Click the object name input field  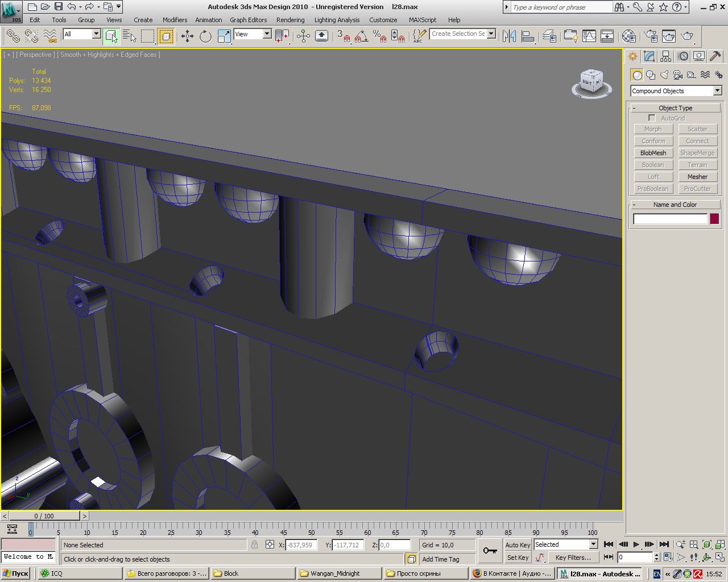pyautogui.click(x=670, y=219)
